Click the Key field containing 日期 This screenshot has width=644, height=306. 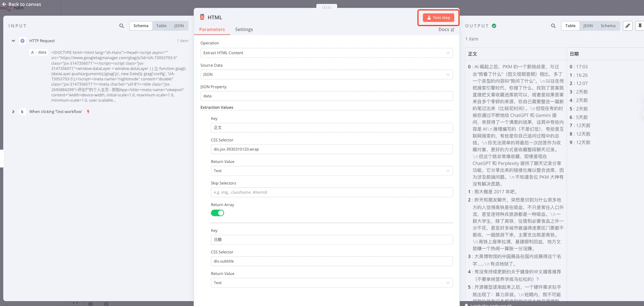[x=332, y=240]
